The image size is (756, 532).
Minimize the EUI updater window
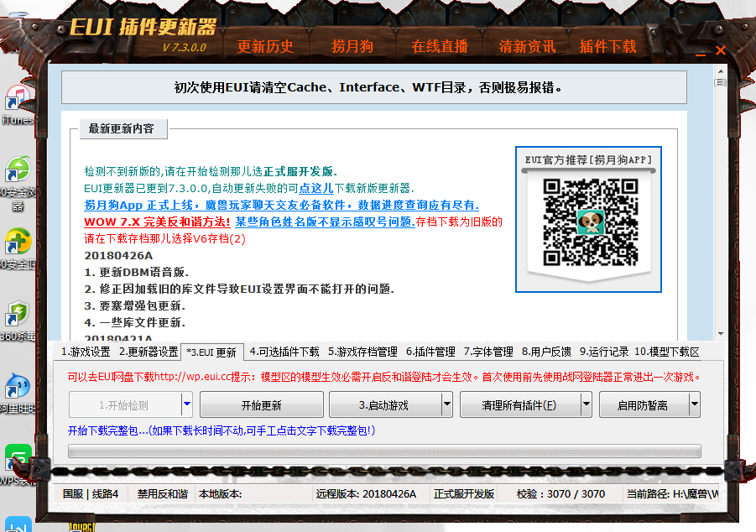coord(701,54)
